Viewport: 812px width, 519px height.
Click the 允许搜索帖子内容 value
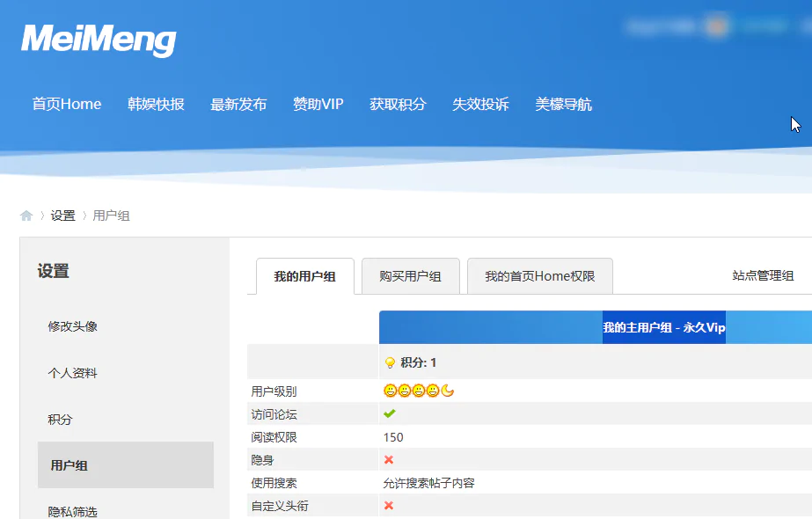428,483
